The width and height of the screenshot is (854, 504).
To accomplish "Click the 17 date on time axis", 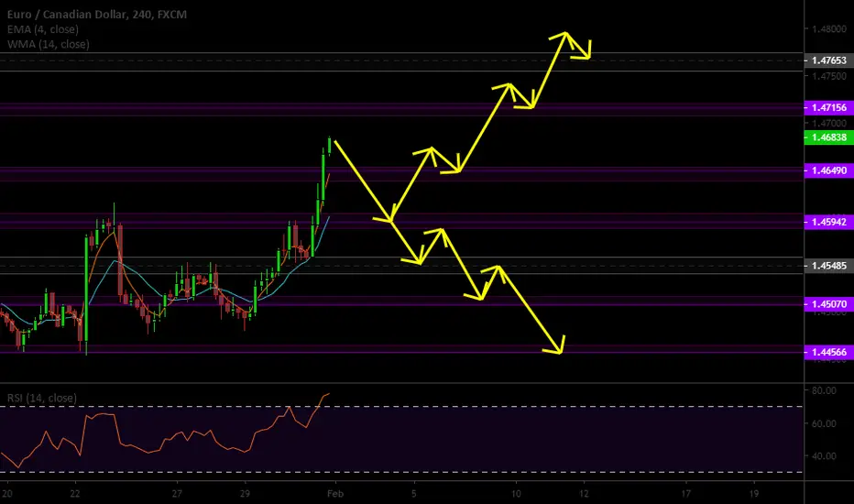I will click(685, 494).
